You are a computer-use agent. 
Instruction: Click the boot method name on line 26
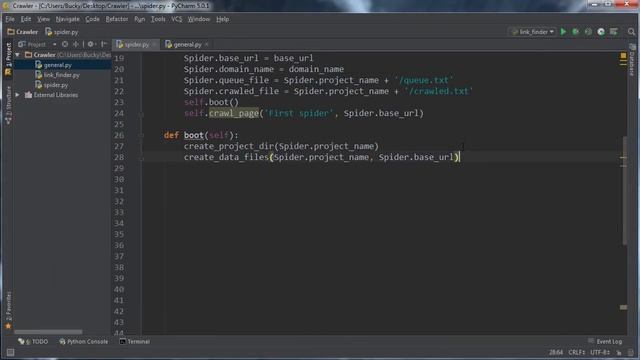193,135
